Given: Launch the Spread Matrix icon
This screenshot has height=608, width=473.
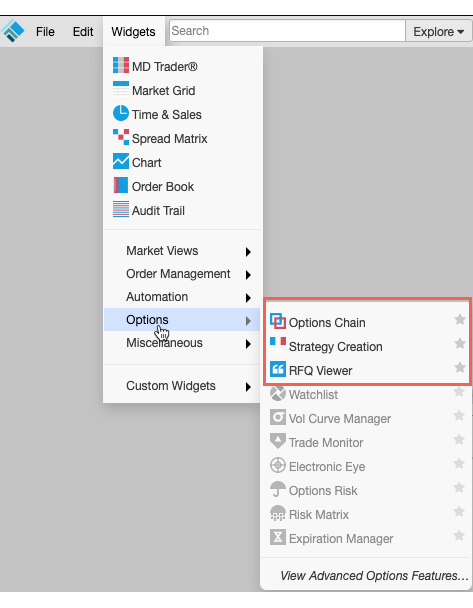Looking at the screenshot, I should pos(121,137).
